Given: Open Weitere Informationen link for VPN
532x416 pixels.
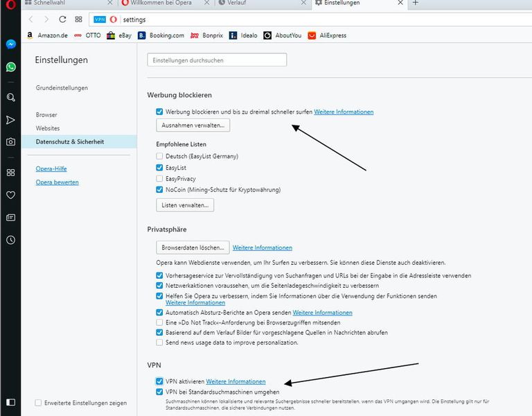Looking at the screenshot, I should pyautogui.click(x=236, y=381).
